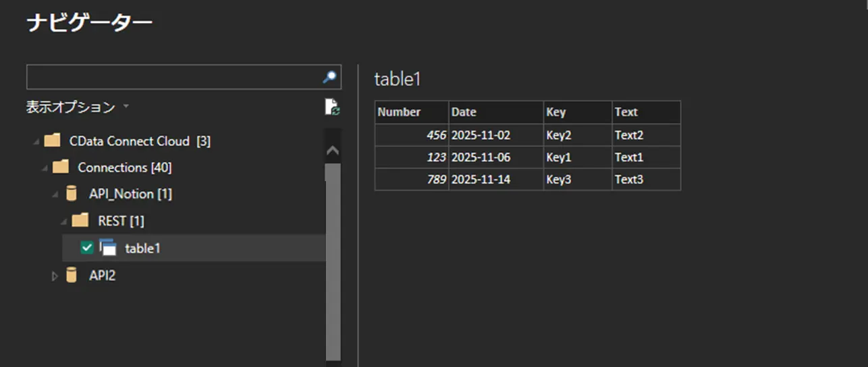Click the API2 database icon
The height and width of the screenshot is (367, 868).
tap(71, 275)
